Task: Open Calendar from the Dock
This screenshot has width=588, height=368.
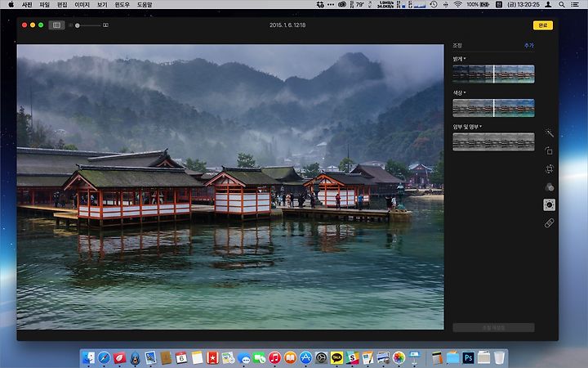Action: click(x=181, y=357)
